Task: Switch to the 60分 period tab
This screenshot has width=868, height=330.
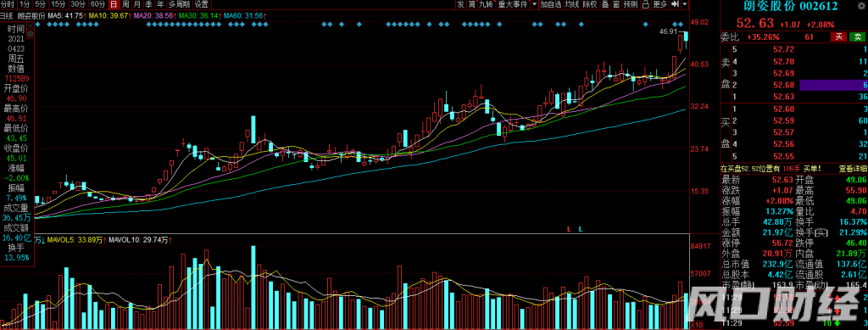Action: pyautogui.click(x=98, y=4)
